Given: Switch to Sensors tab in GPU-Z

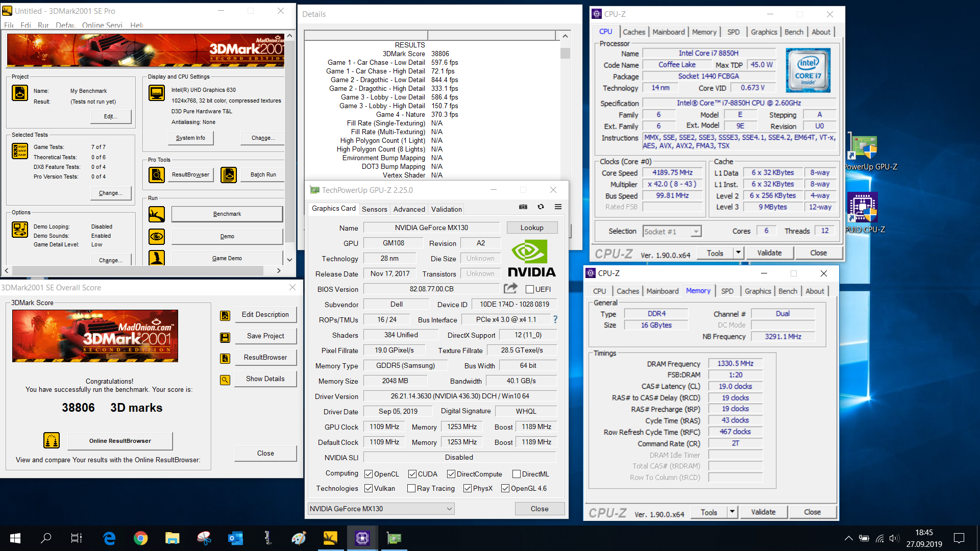Looking at the screenshot, I should click(x=375, y=209).
